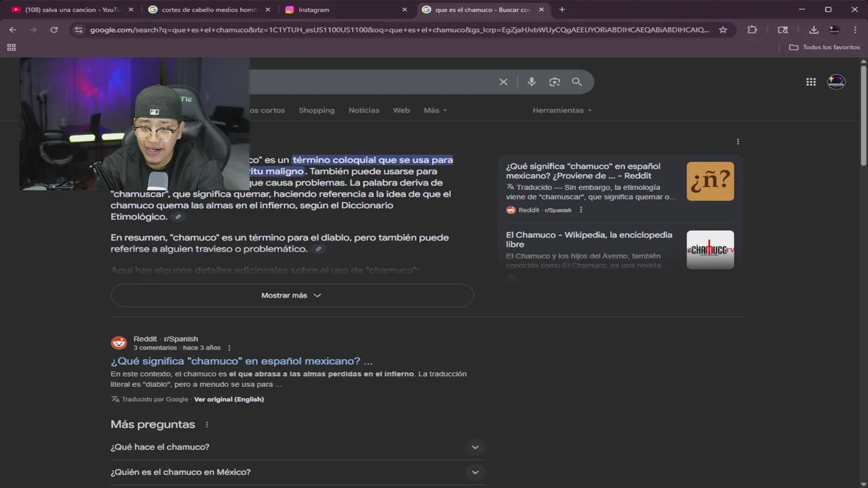Select the Web search filter
The height and width of the screenshot is (488, 868).
click(401, 110)
